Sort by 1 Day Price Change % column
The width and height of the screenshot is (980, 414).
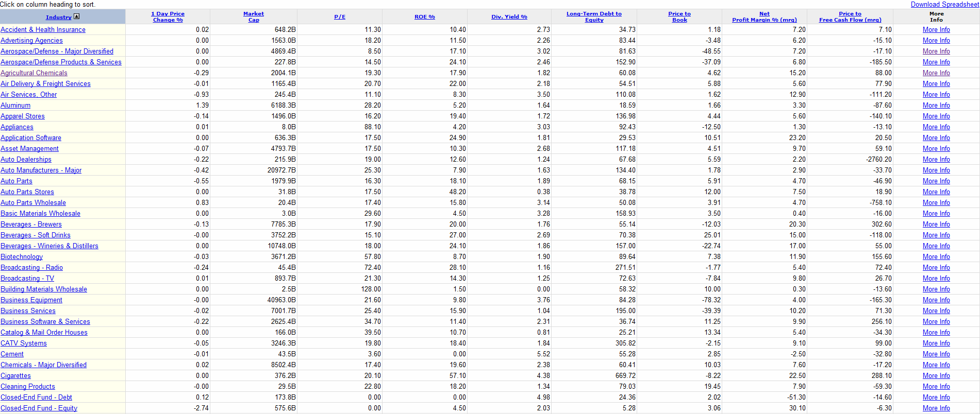pos(168,16)
